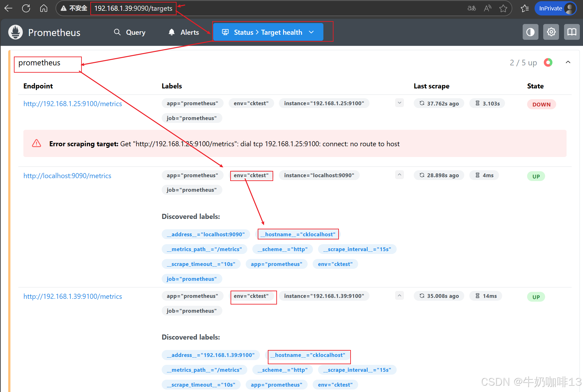Click the 35.008s ago last scrape badge

click(439, 296)
